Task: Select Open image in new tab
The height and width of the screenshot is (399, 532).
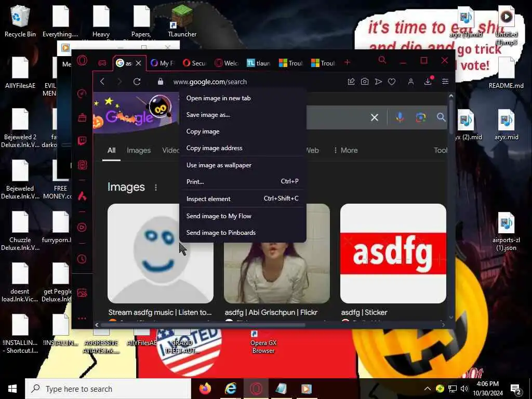Action: point(243,98)
